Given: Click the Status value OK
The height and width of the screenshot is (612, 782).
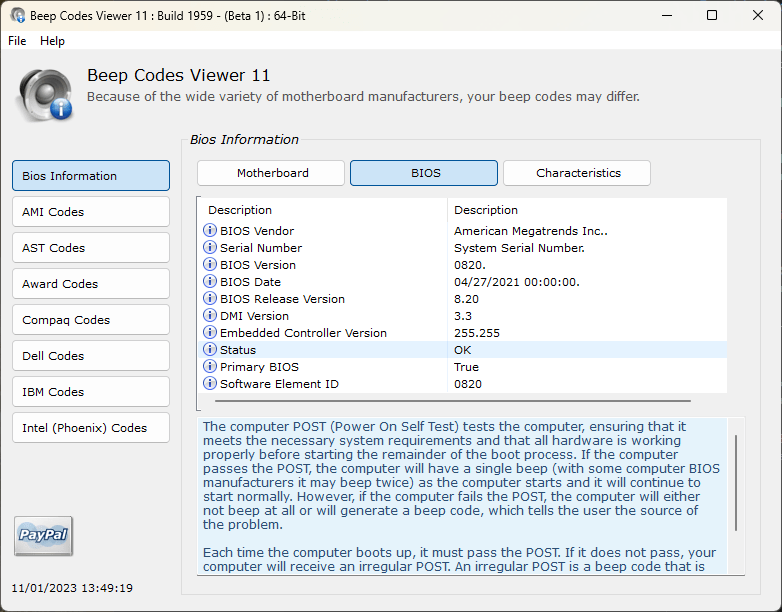Looking at the screenshot, I should (x=462, y=350).
